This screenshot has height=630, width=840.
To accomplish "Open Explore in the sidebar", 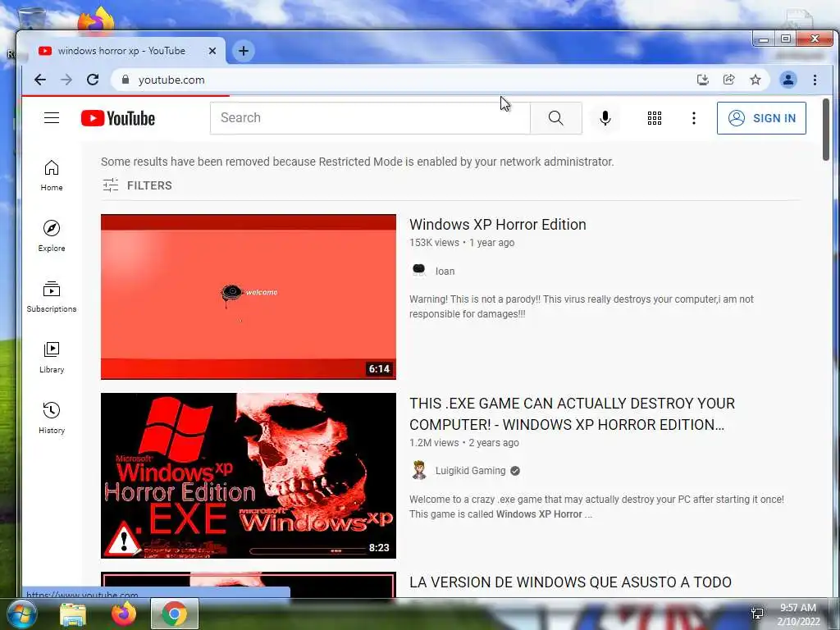I will pyautogui.click(x=52, y=236).
